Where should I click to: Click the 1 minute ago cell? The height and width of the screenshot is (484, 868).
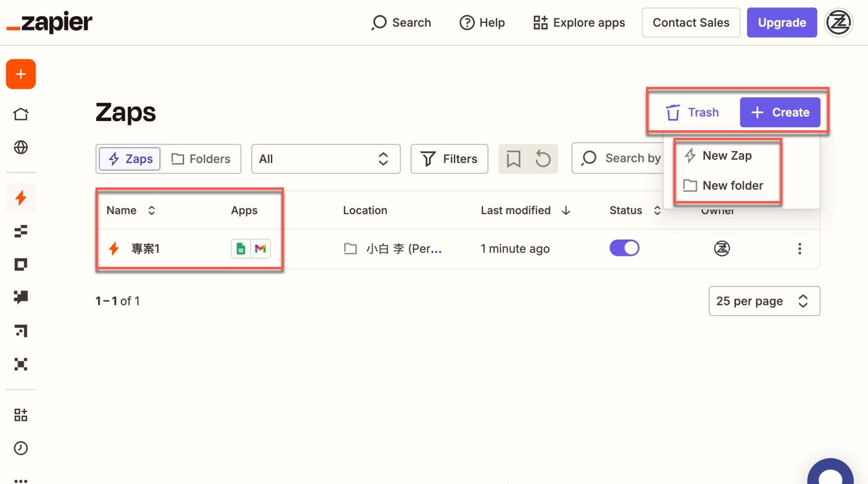tap(515, 249)
